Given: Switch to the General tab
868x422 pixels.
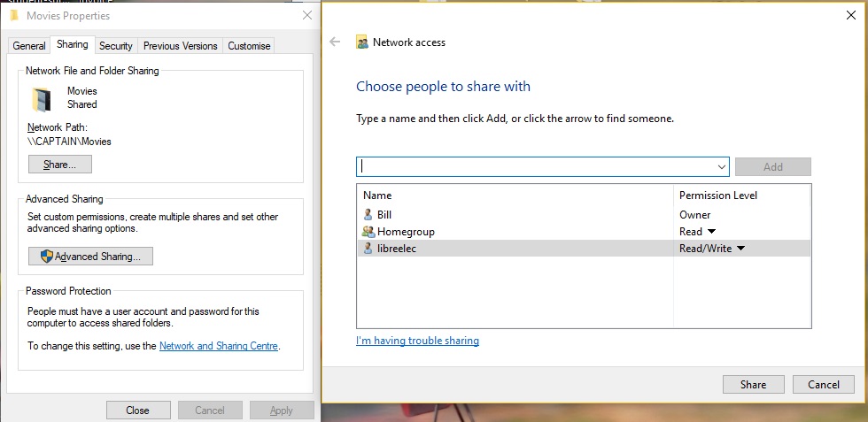Looking at the screenshot, I should point(29,46).
